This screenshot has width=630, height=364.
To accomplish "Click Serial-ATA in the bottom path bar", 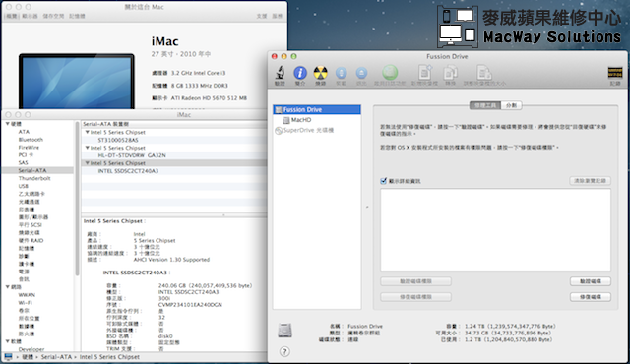I will [56, 357].
